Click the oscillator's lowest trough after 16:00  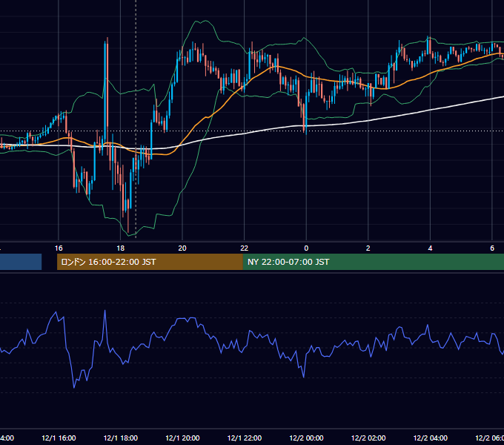tap(74, 387)
